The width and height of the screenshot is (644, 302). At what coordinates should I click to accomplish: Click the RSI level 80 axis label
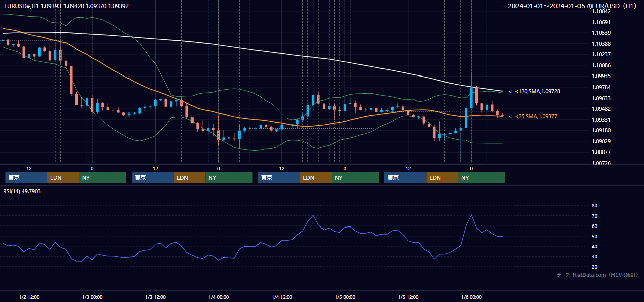coord(594,206)
